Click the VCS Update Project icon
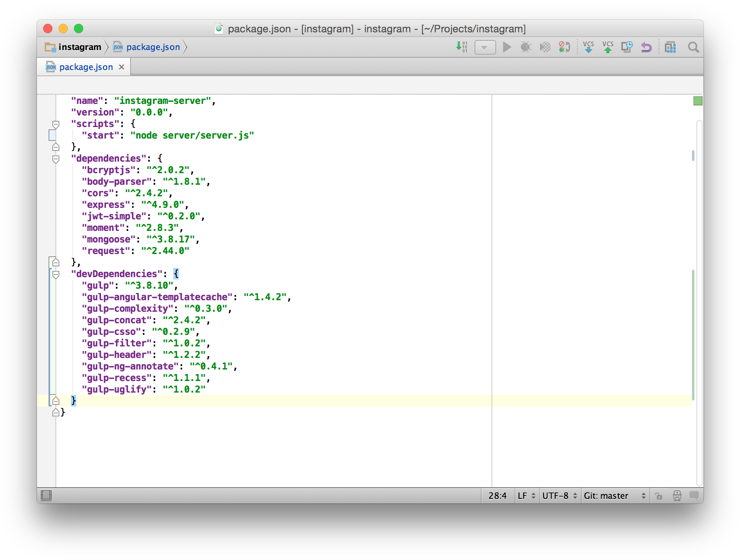The height and width of the screenshot is (560, 740). click(589, 47)
